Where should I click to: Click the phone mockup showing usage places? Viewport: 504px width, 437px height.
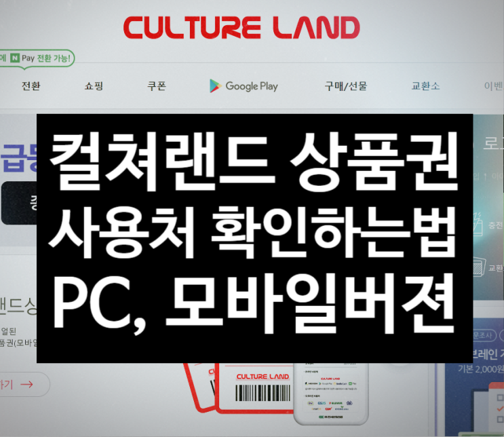click(x=331, y=393)
